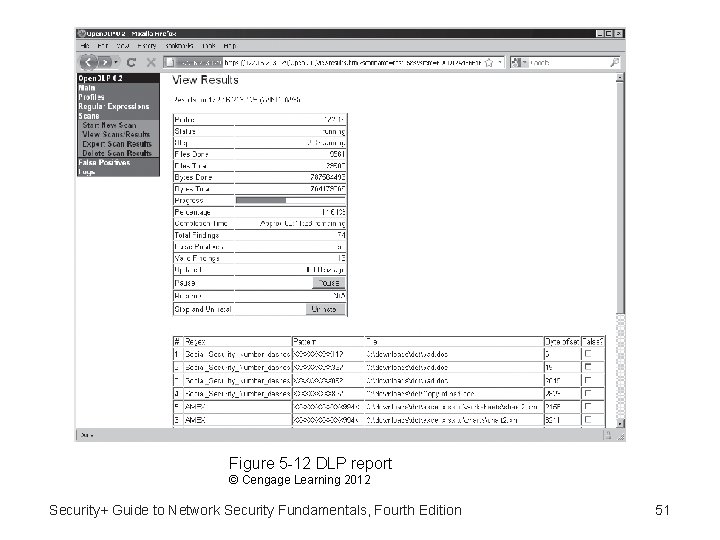Open the Main link in sidebar

click(87, 88)
